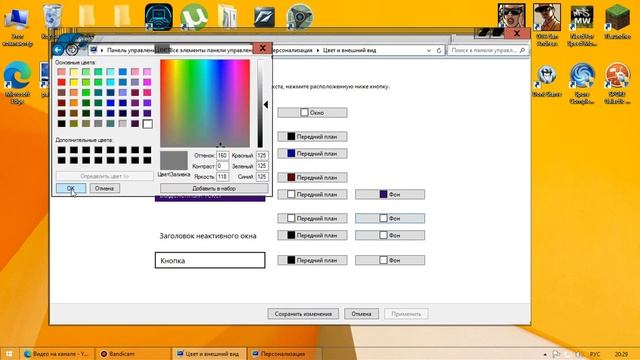Switch to Цвет и внешний вид taskbar item
The width and height of the screenshot is (640, 360).
point(209,354)
